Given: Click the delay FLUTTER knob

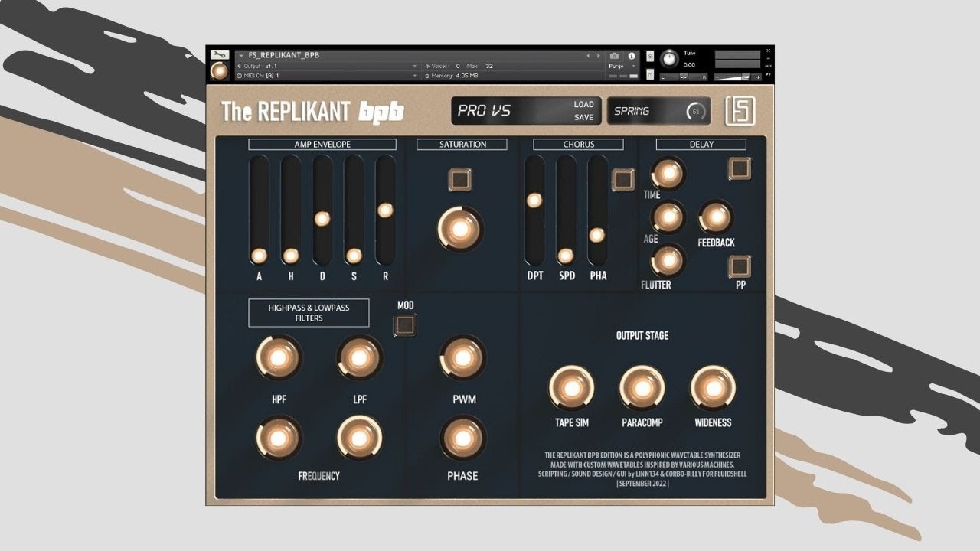Looking at the screenshot, I should point(668,261).
